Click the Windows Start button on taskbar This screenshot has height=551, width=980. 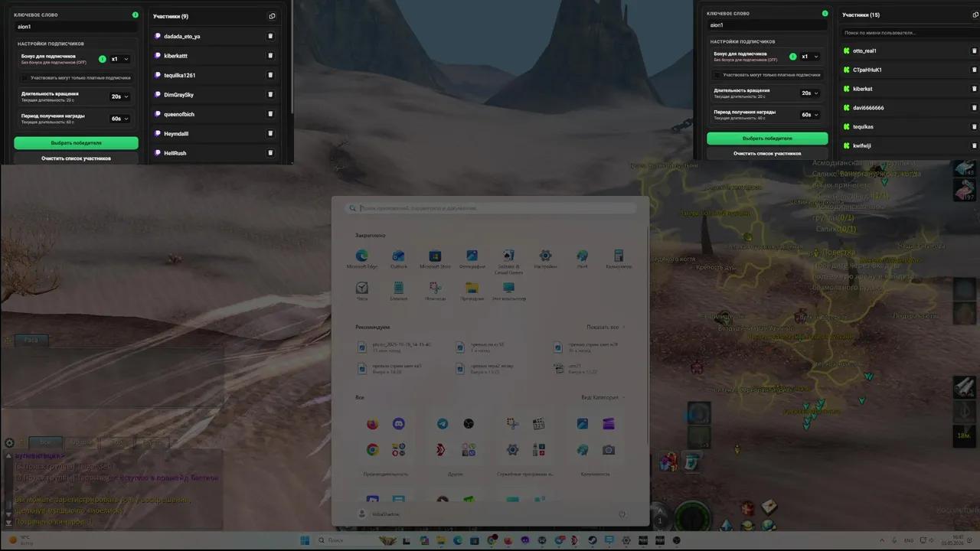click(x=305, y=540)
